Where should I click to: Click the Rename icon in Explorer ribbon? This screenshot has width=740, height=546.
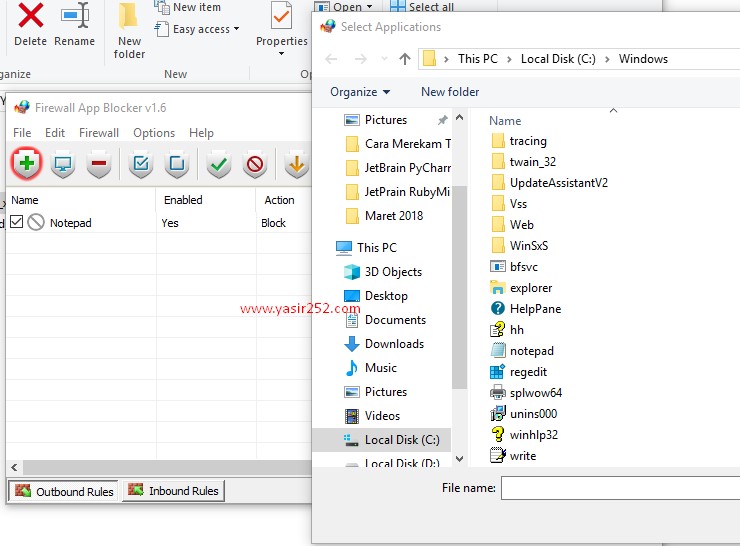coord(75,16)
